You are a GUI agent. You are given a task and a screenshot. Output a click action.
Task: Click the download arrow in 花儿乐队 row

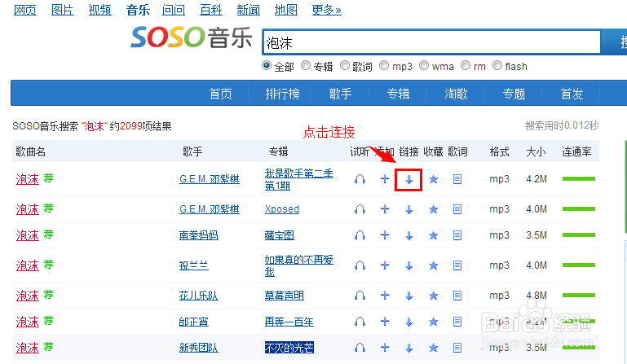click(408, 296)
